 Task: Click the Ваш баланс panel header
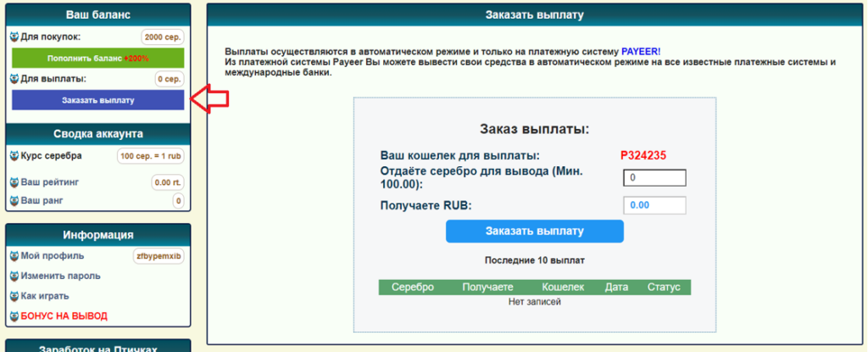coord(98,15)
